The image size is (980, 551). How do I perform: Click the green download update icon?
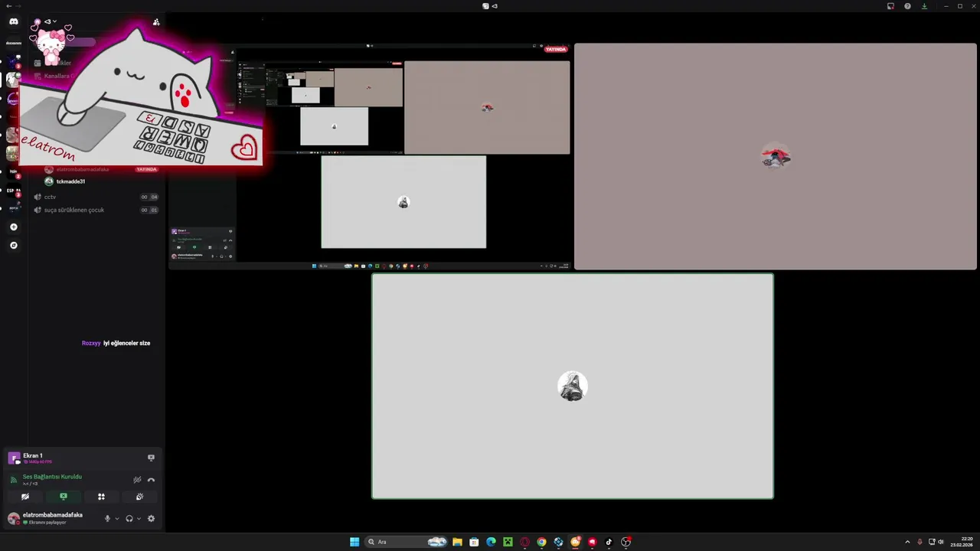(x=924, y=6)
